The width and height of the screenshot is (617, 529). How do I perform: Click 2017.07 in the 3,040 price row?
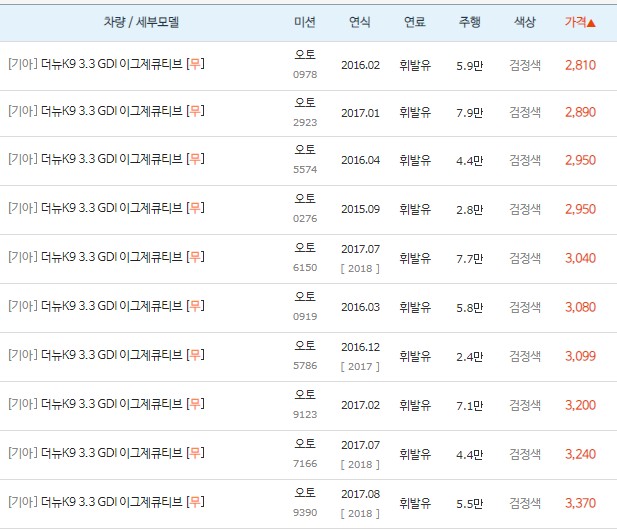pos(360,249)
